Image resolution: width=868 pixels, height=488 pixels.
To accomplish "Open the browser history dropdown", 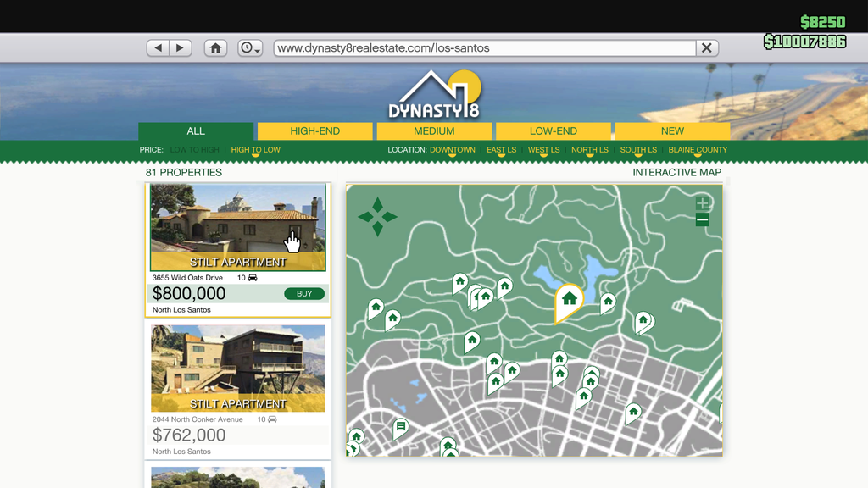I will tap(250, 48).
